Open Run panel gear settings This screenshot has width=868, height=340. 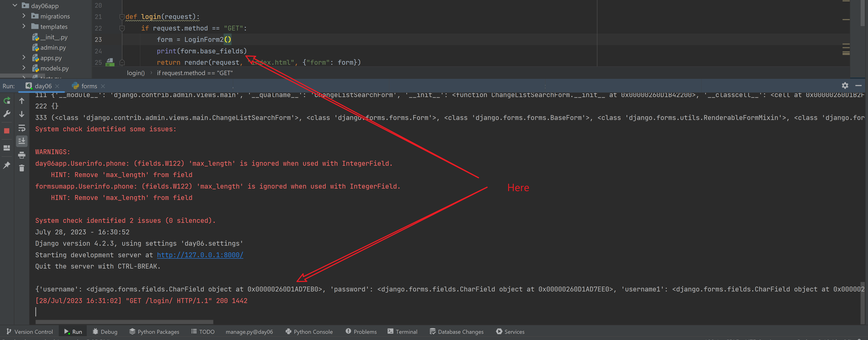(x=845, y=86)
